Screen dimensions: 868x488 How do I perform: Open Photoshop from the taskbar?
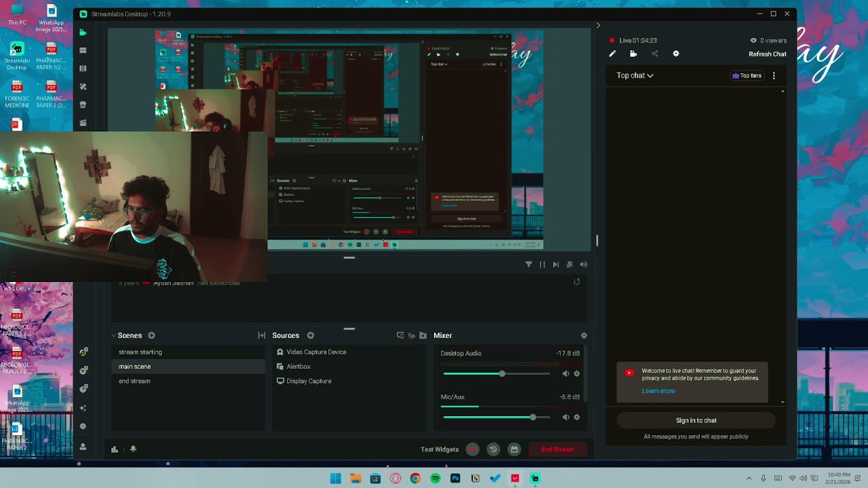[x=455, y=479]
